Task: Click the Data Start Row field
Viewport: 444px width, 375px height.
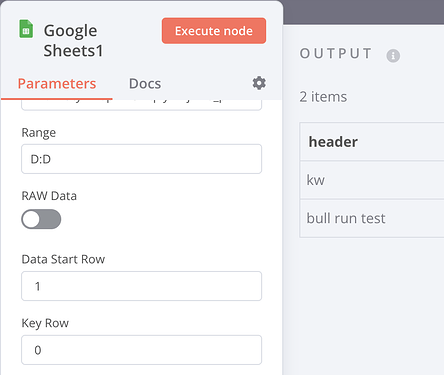Action: click(x=141, y=286)
